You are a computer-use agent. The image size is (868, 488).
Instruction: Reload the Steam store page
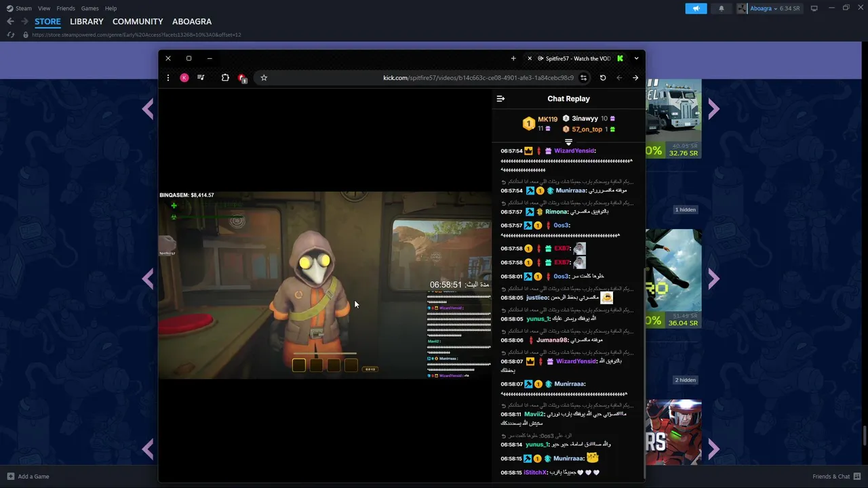10,35
